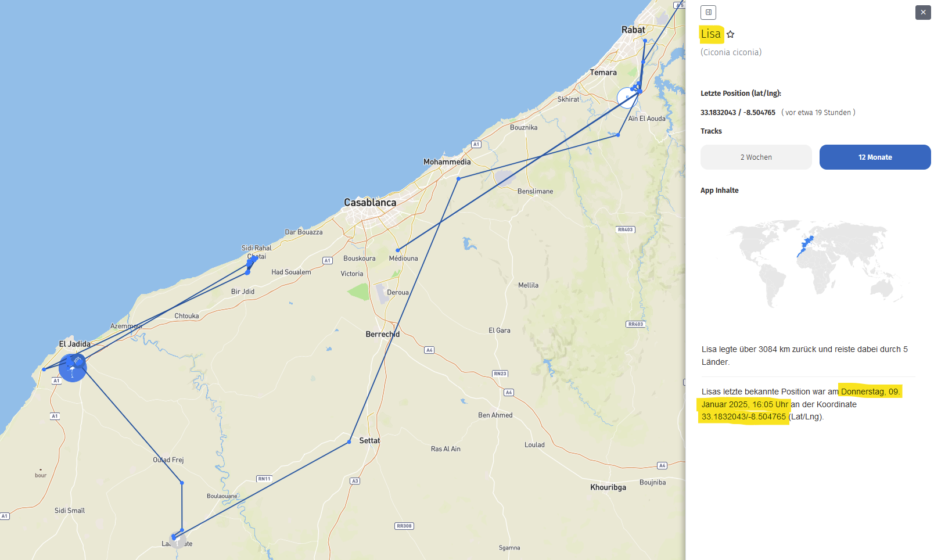Click the track point in Rabat
Screen dimensions: 934x560
pos(645,41)
